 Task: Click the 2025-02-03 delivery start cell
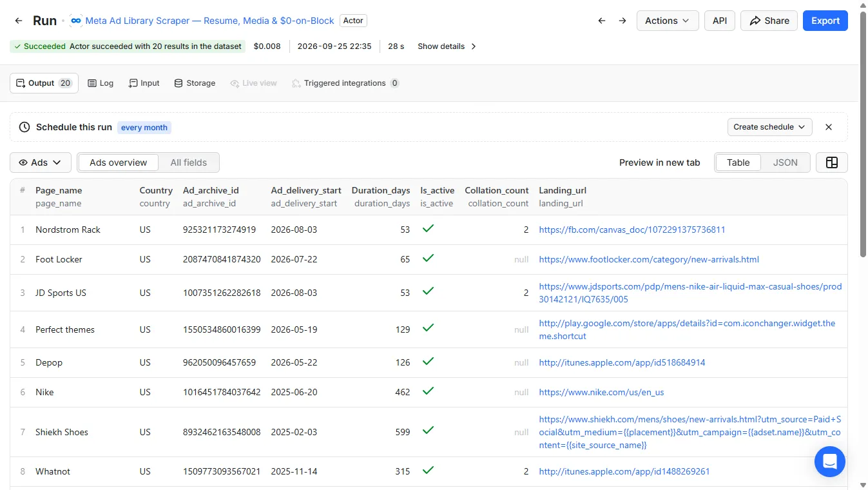tap(294, 432)
